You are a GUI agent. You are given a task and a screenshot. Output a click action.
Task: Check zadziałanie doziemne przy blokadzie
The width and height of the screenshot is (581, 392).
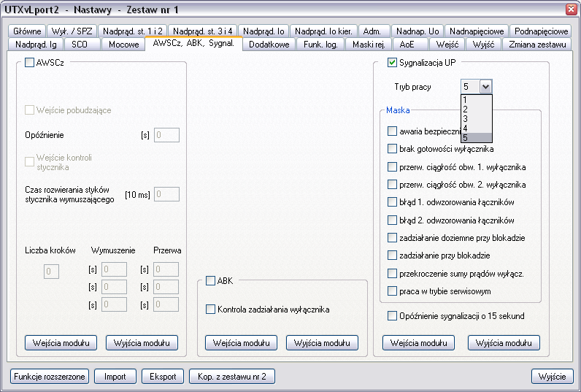pyautogui.click(x=392, y=237)
